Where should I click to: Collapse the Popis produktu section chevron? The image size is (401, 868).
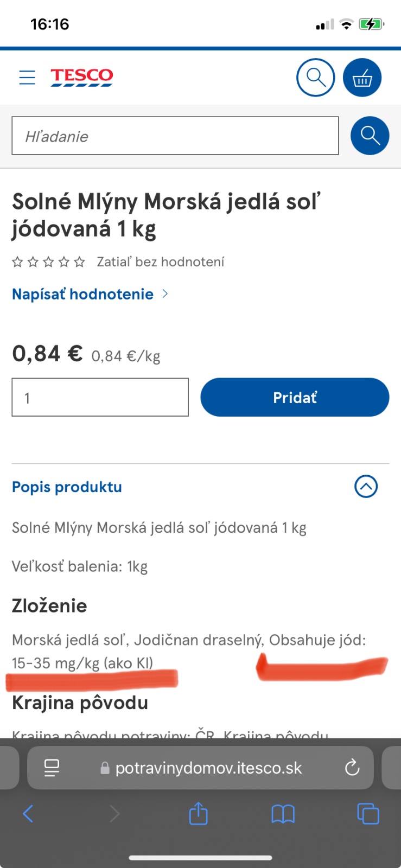366,487
